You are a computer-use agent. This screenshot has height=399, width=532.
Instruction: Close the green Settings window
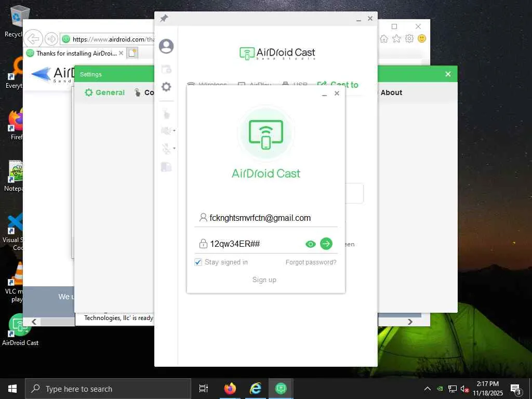448,74
